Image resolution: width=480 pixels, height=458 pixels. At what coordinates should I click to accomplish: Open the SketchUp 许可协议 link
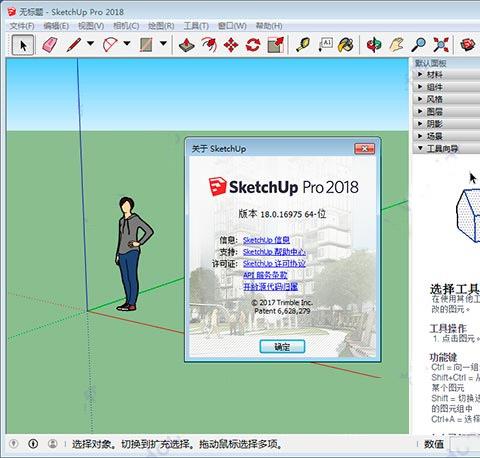click(x=274, y=263)
